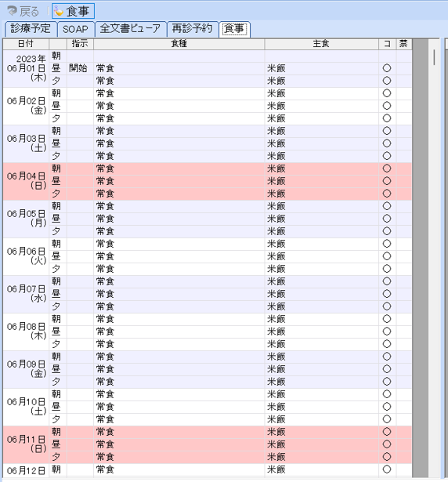This screenshot has width=448, height=482.
Task: Select 米飯 for 06月08日 朝
Action: [321, 319]
